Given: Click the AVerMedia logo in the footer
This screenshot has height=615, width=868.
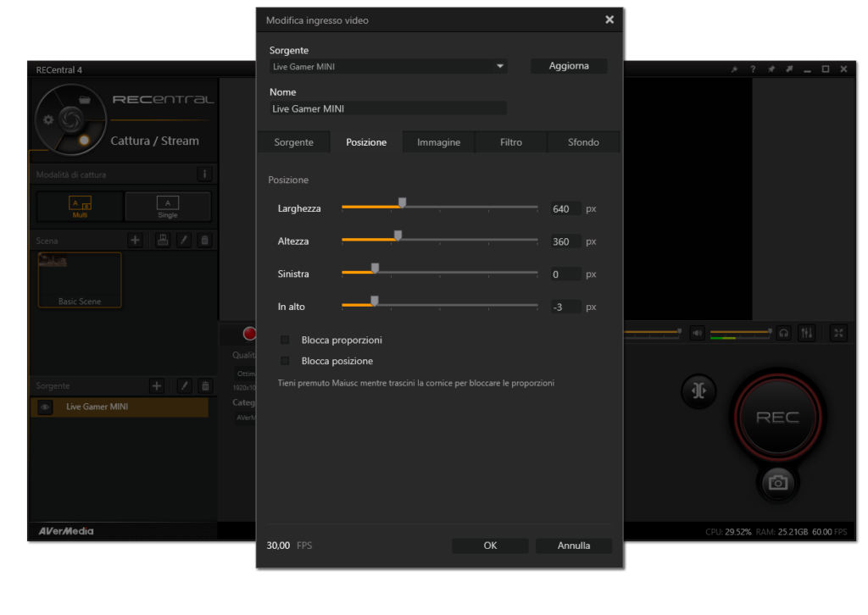Looking at the screenshot, I should click(66, 531).
